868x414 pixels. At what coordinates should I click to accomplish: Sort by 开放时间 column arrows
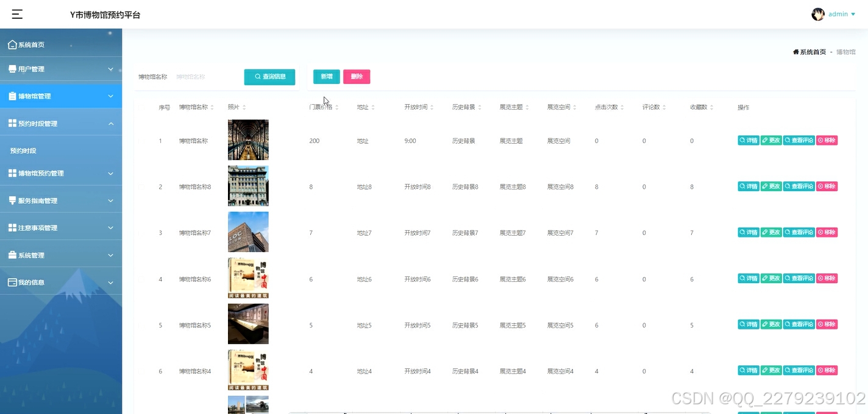(432, 107)
